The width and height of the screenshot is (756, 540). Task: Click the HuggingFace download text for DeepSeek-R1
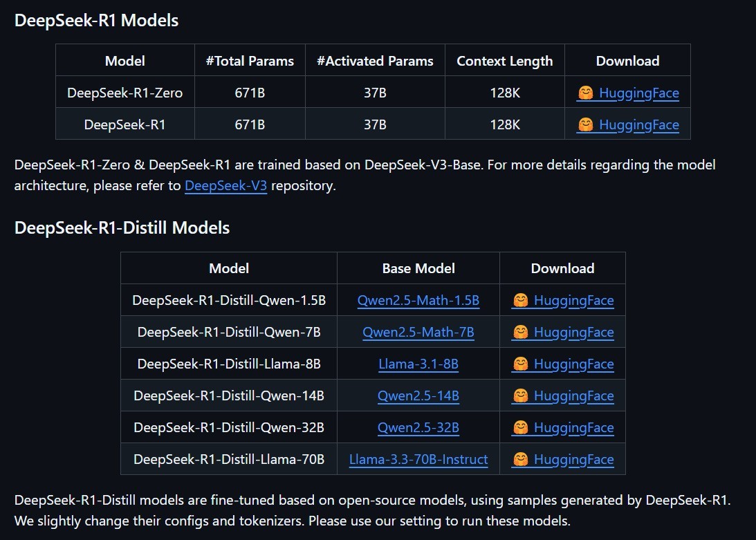point(639,125)
